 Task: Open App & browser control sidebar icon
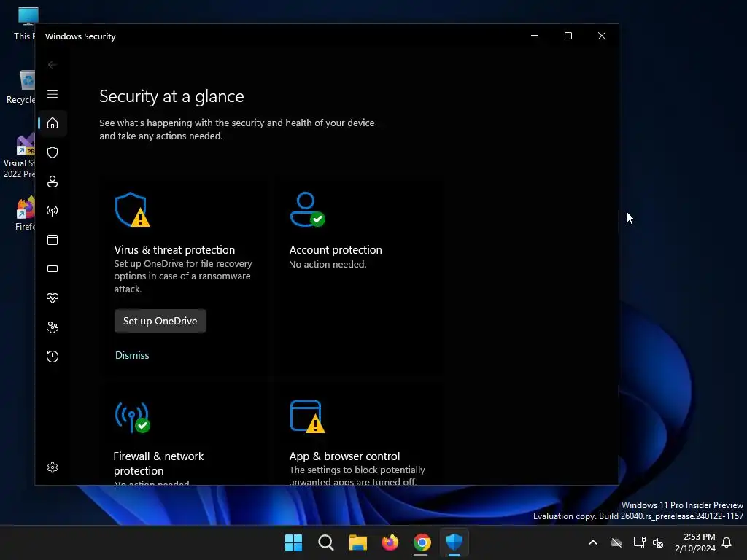pyautogui.click(x=53, y=240)
